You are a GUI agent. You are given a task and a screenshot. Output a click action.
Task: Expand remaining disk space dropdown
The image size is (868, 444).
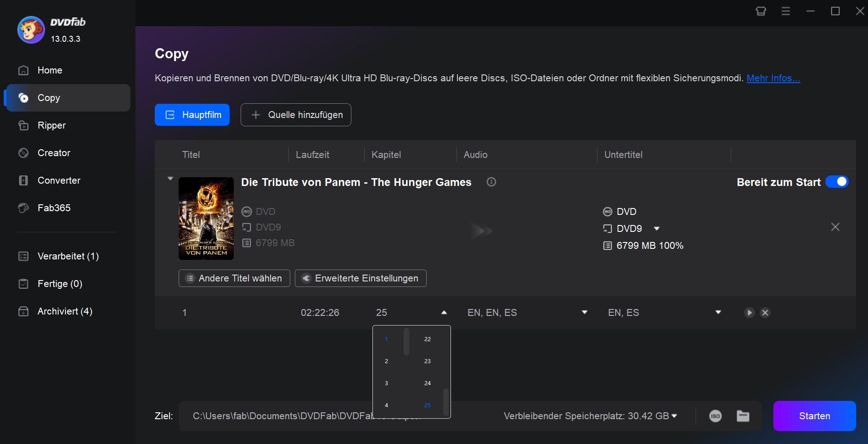coord(674,416)
